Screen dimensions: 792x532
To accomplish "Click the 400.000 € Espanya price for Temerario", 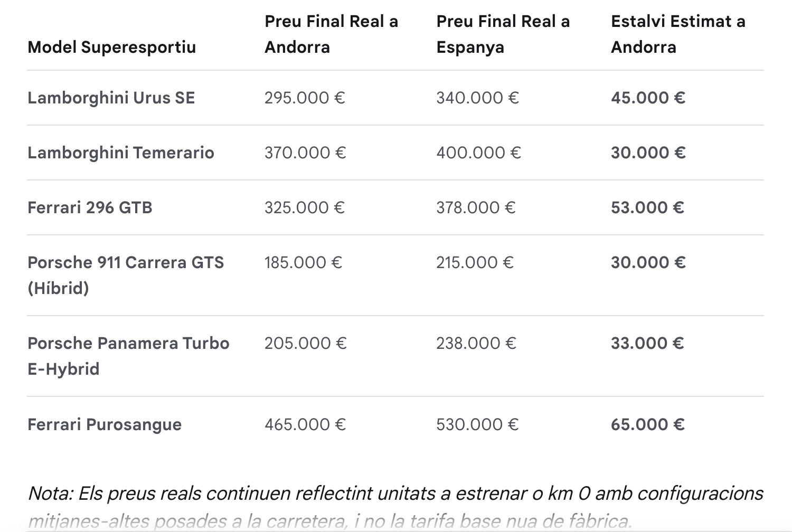I will pyautogui.click(x=478, y=153).
